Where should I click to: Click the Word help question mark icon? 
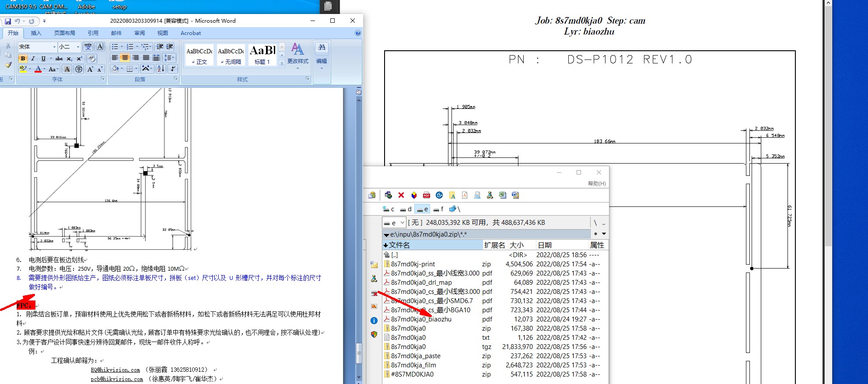point(358,33)
